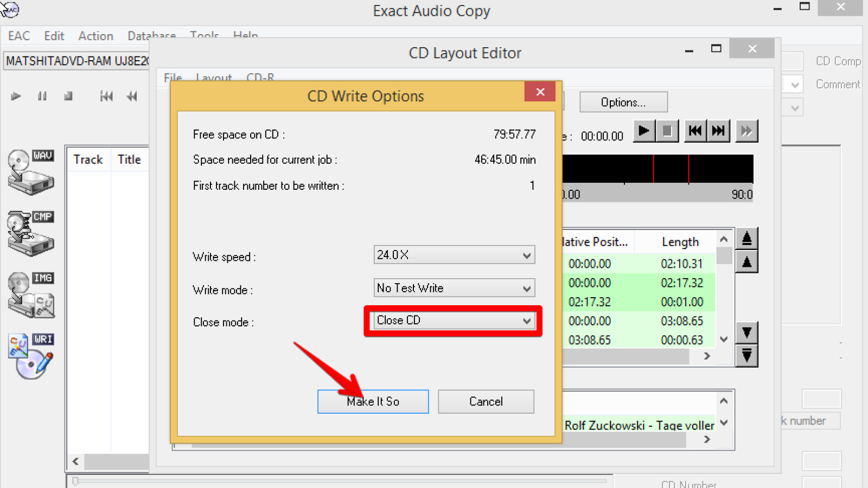
Task: Click the track list scroll-up arrow
Action: 724,239
